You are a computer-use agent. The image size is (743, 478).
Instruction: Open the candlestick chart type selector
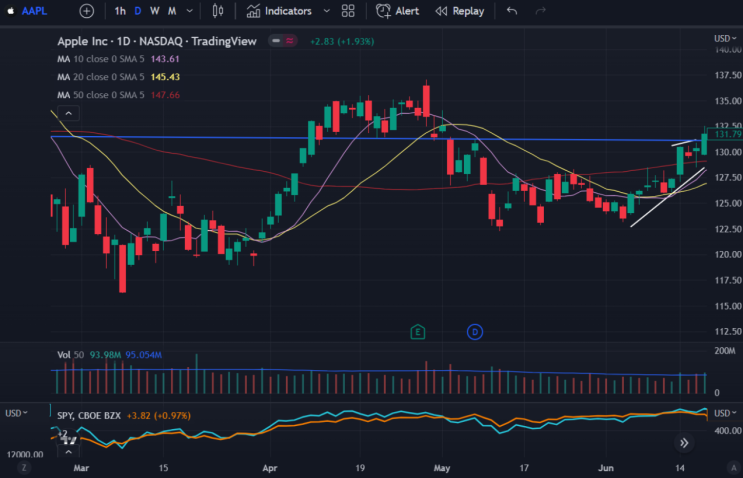217,11
